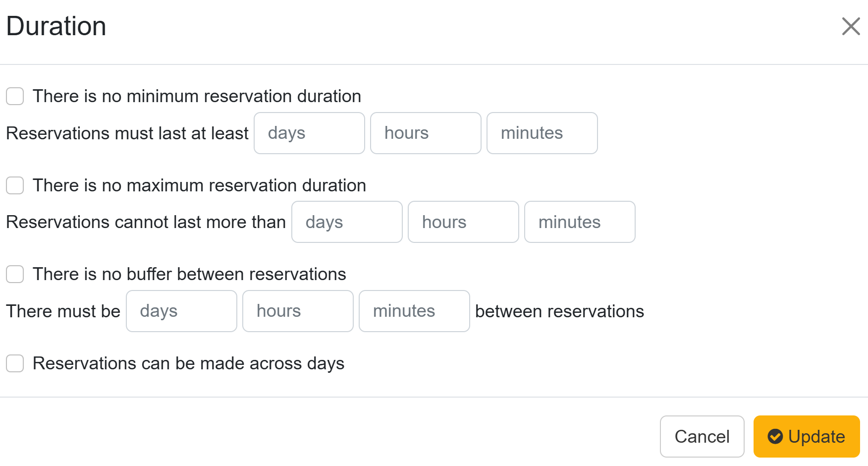Toggle 'Reservations can be made across days'

(x=15, y=363)
